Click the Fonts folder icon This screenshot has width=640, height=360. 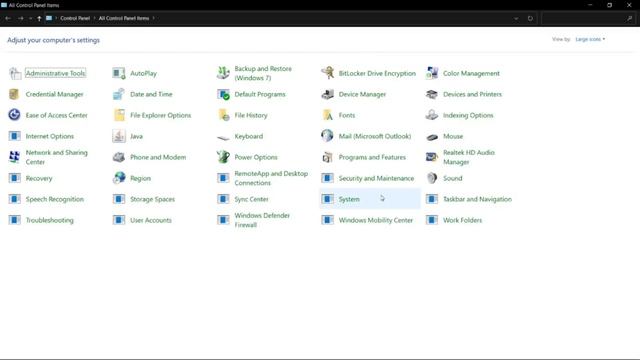coord(327,115)
